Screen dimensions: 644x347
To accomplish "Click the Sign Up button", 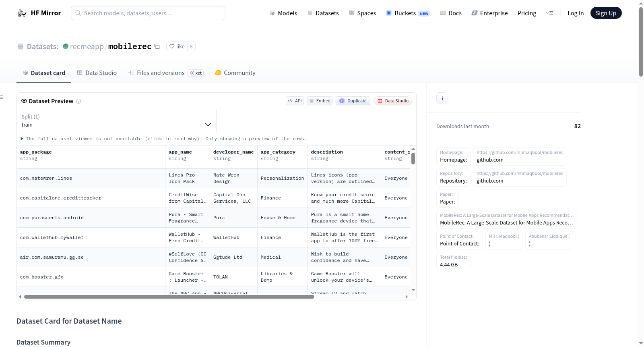I will point(606,13).
